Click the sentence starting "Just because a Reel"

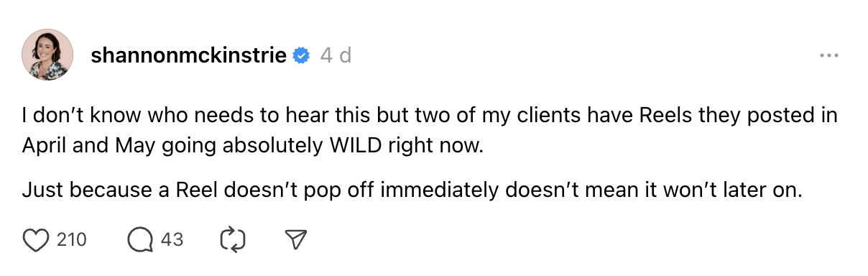tap(411, 191)
